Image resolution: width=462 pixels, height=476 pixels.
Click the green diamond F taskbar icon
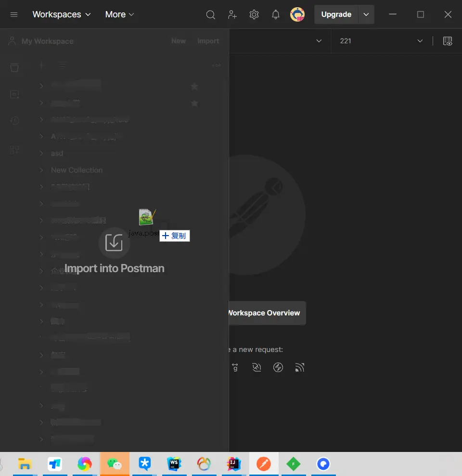coord(293,463)
